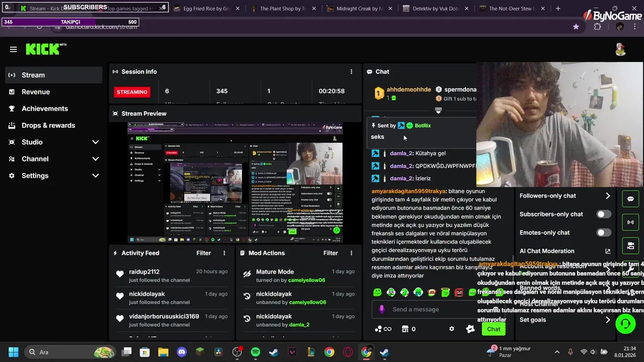The width and height of the screenshot is (644, 362).
Task: Click BotRix name in pinned message
Action: (423, 126)
